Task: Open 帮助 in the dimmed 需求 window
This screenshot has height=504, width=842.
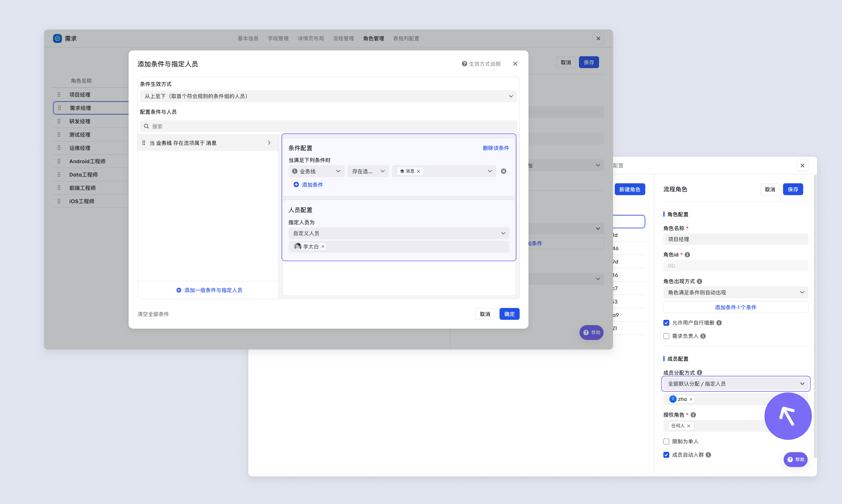Action: pos(591,333)
